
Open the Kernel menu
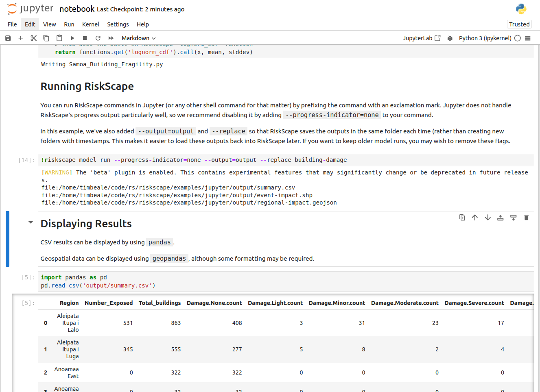(x=91, y=24)
